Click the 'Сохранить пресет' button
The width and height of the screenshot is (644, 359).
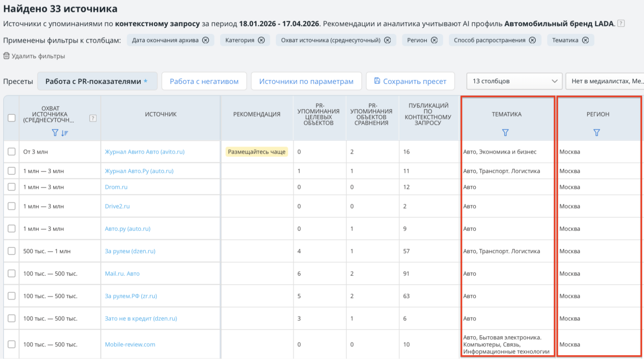pyautogui.click(x=410, y=81)
